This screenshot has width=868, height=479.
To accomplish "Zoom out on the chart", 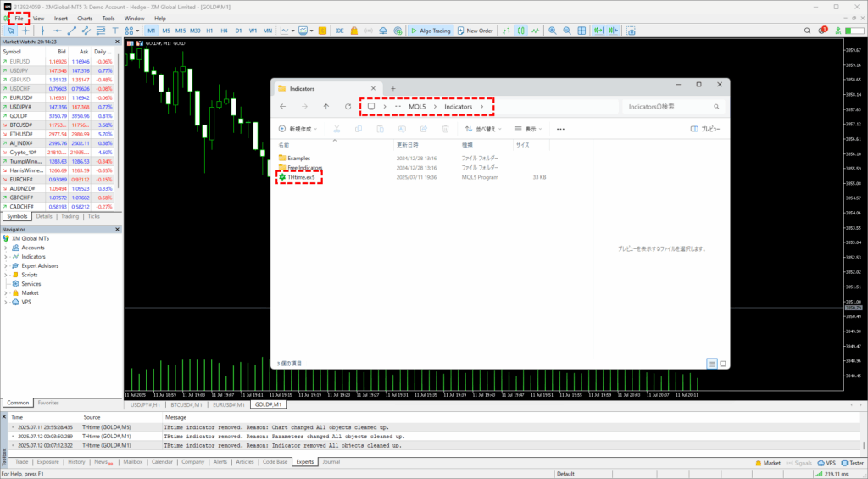I will click(567, 31).
